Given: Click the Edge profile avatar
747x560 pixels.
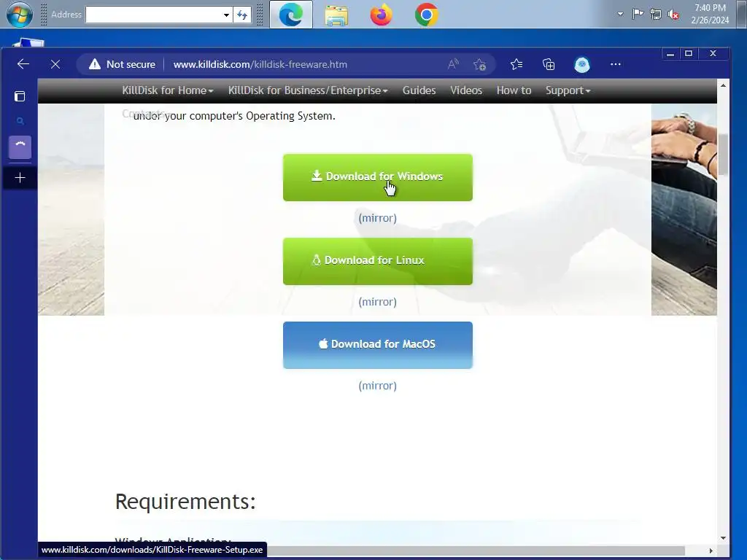Looking at the screenshot, I should (x=581, y=64).
